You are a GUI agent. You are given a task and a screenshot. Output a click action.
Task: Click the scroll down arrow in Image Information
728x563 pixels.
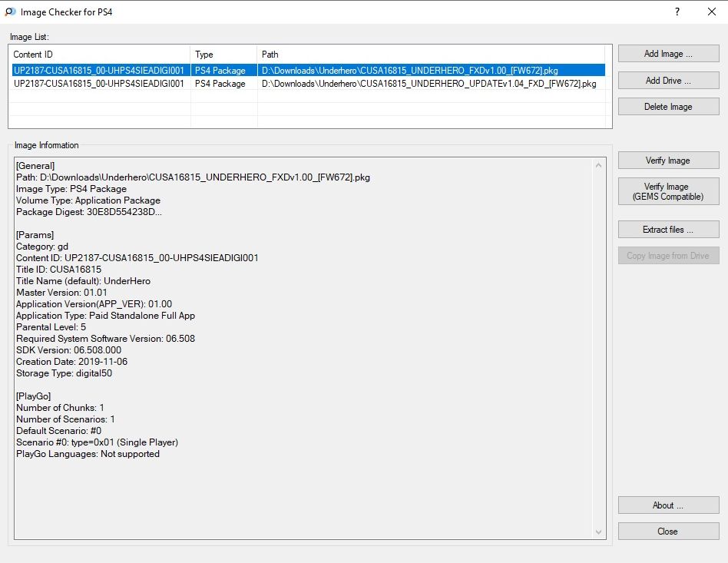click(599, 532)
